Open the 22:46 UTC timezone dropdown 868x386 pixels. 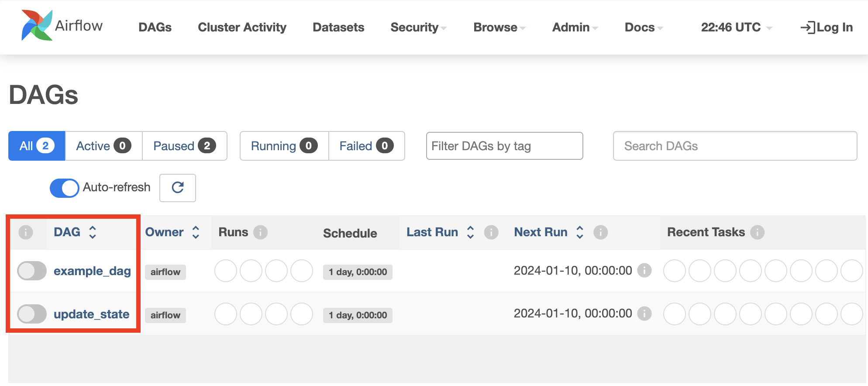(737, 28)
